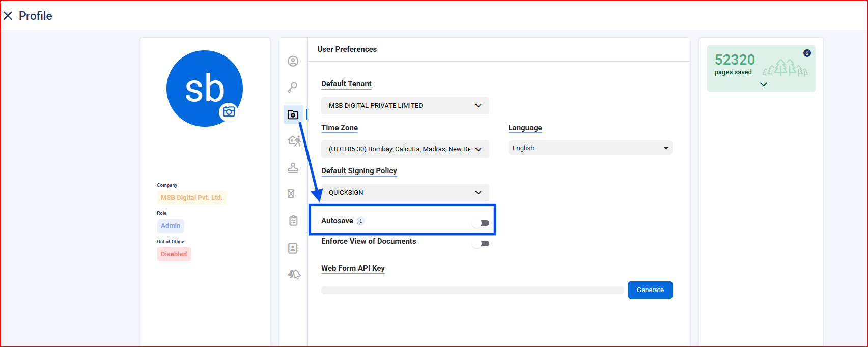Expand the Time Zone dropdown

[405, 149]
